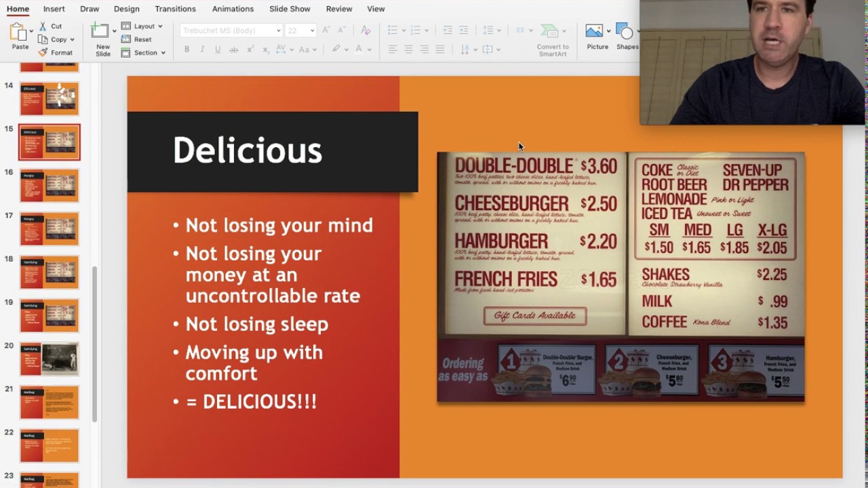Click the Convert to SmartArt icon
This screenshot has width=868, height=488.
(x=549, y=31)
